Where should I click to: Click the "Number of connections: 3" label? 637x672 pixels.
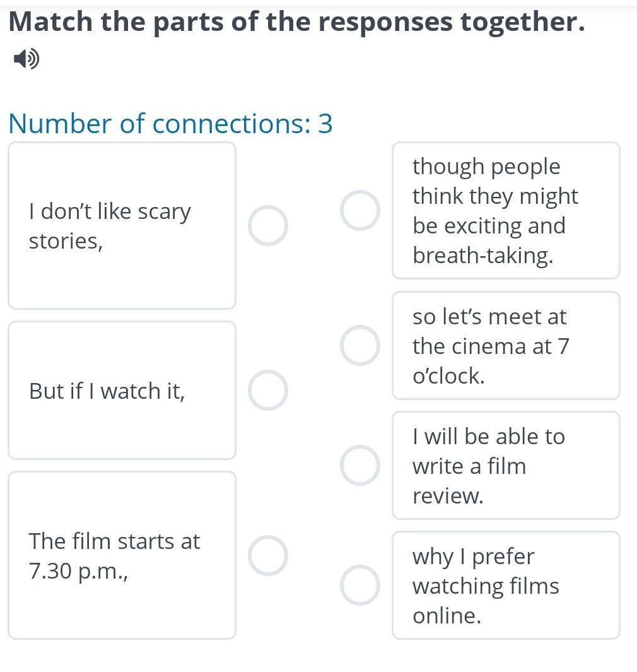click(x=170, y=124)
